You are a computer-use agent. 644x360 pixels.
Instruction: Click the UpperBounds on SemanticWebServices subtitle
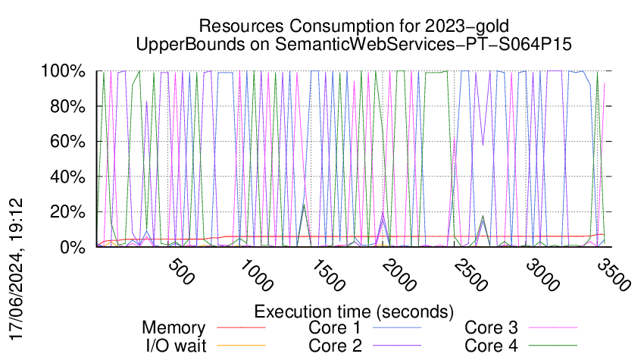tap(354, 44)
